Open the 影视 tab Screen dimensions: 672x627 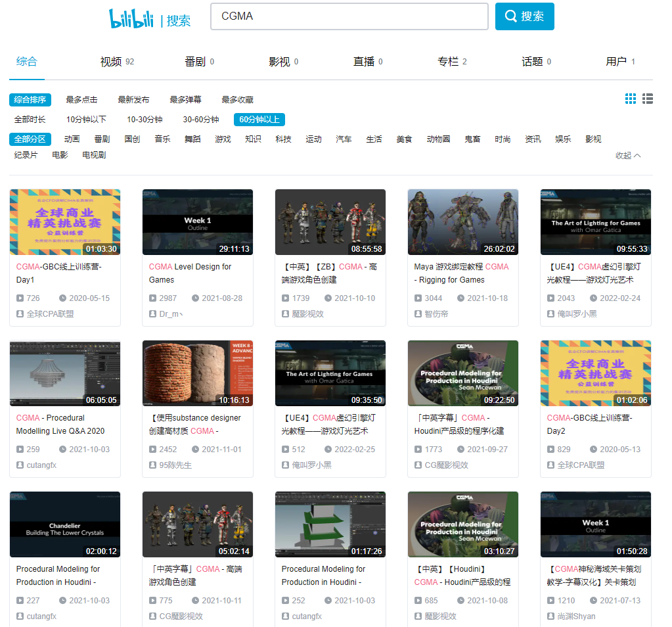[x=283, y=62]
